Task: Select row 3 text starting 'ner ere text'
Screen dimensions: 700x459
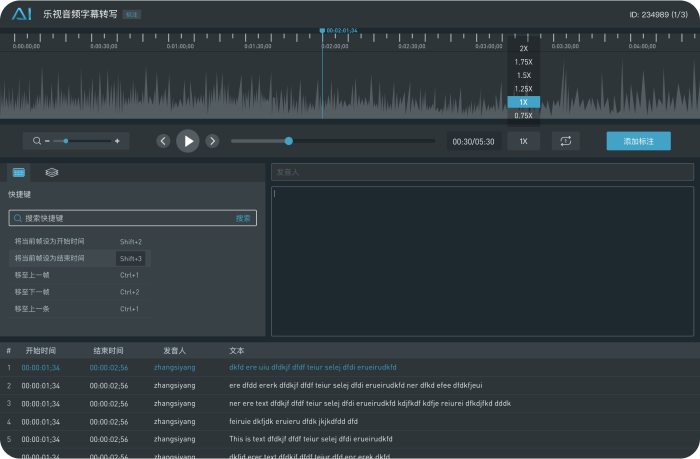Action: [370, 404]
